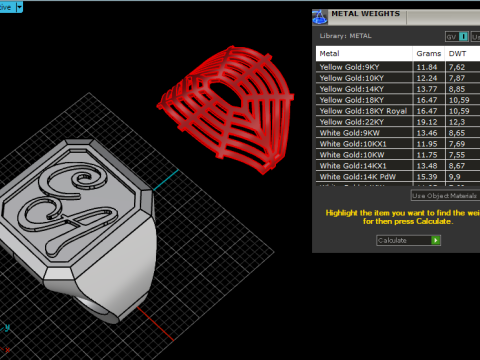The image size is (480, 360).
Task: Select the Yellow Gold:9KY row
Action: coord(398,67)
